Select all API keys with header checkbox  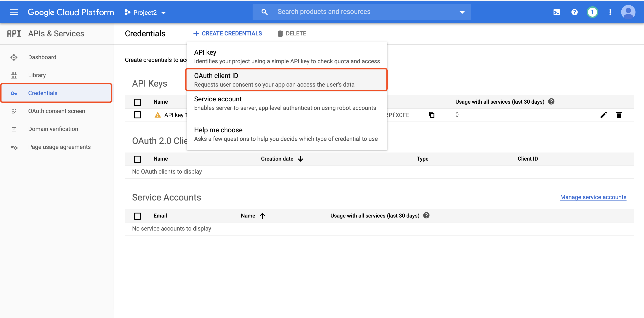click(x=137, y=102)
